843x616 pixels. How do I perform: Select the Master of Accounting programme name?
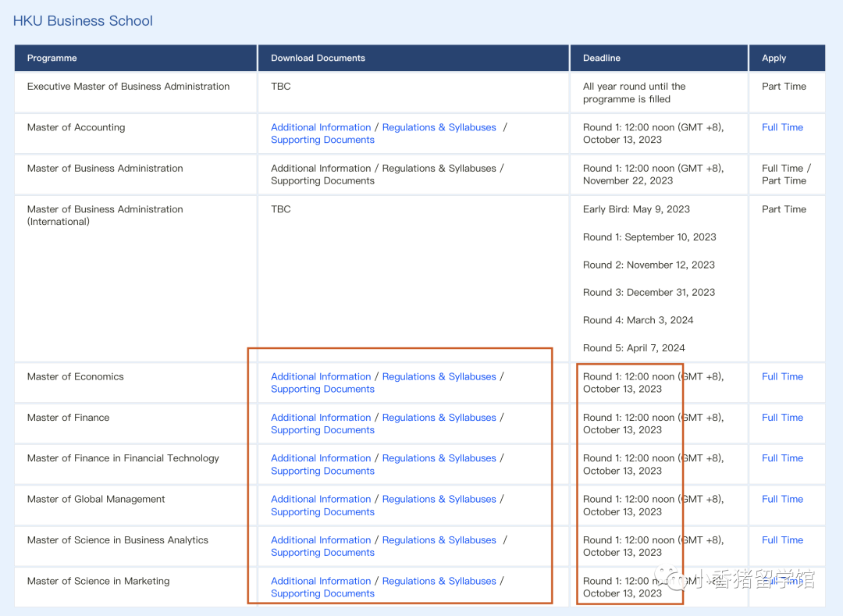(76, 127)
